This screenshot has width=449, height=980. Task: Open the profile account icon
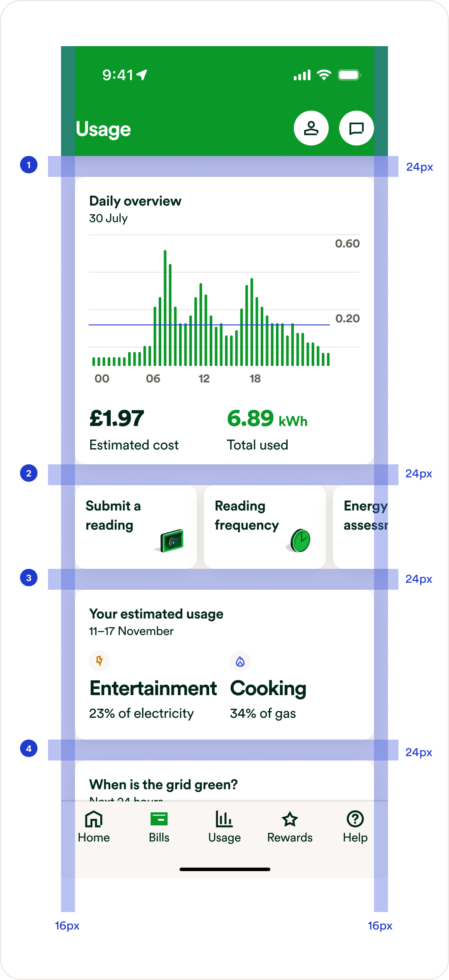311,128
